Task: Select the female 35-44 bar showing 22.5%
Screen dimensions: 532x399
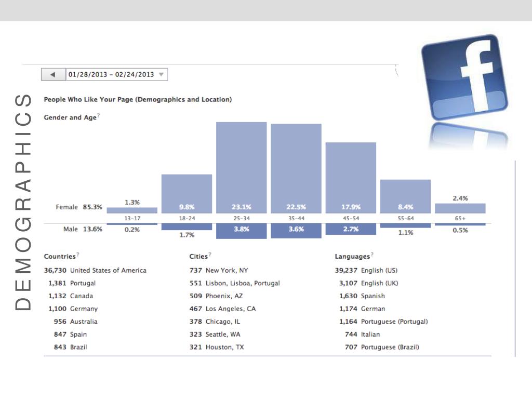Action: tap(296, 169)
